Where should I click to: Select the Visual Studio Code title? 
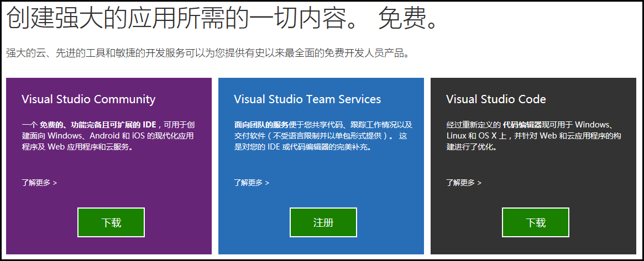tap(496, 99)
